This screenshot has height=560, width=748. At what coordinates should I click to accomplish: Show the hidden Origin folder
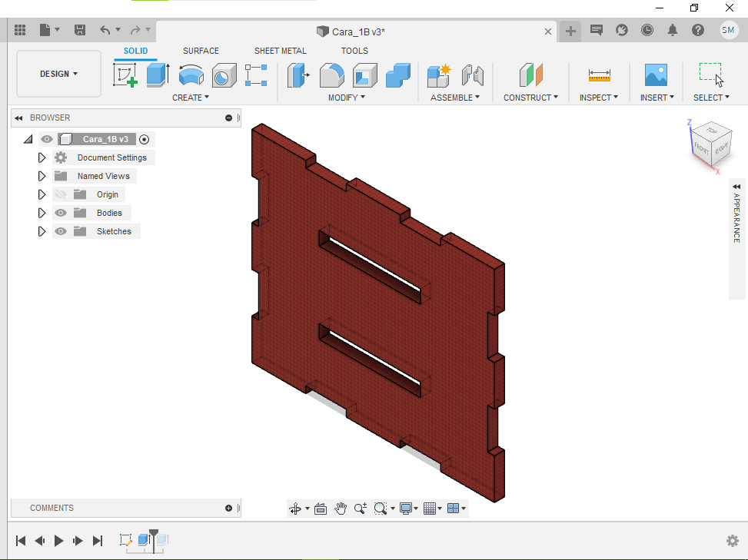(61, 194)
